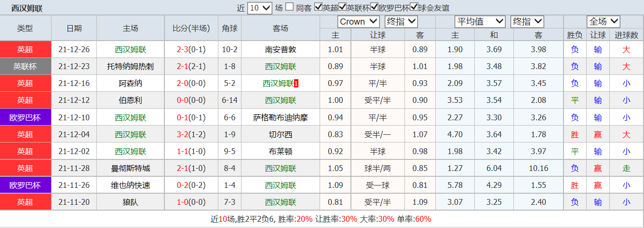
Task: Toggle the 同客 checkbox
Action: point(289,7)
